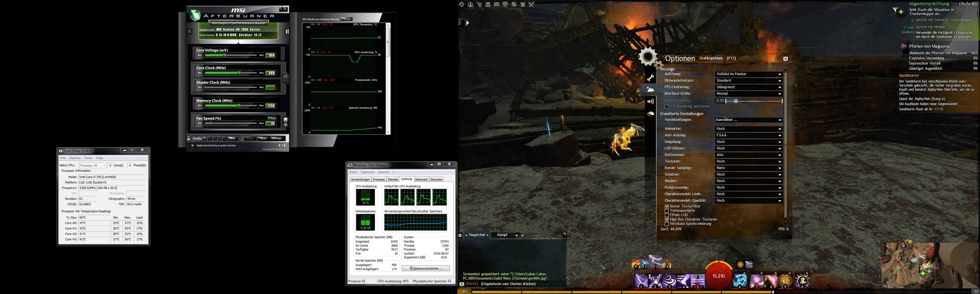Uncheck High-Res-Charakter-Texturen
Image resolution: width=980 pixels, height=294 pixels.
coord(667,219)
